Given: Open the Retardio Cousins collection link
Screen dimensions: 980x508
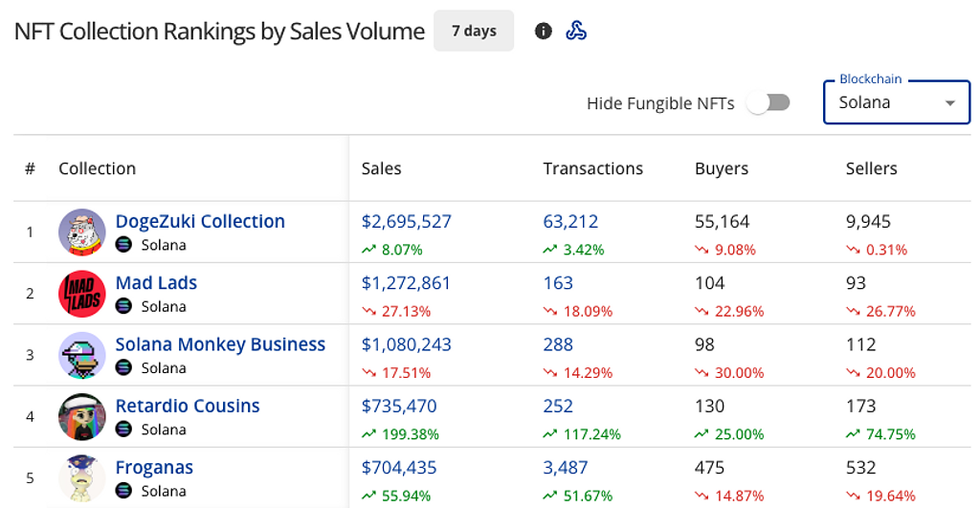Looking at the screenshot, I should pos(188,407).
